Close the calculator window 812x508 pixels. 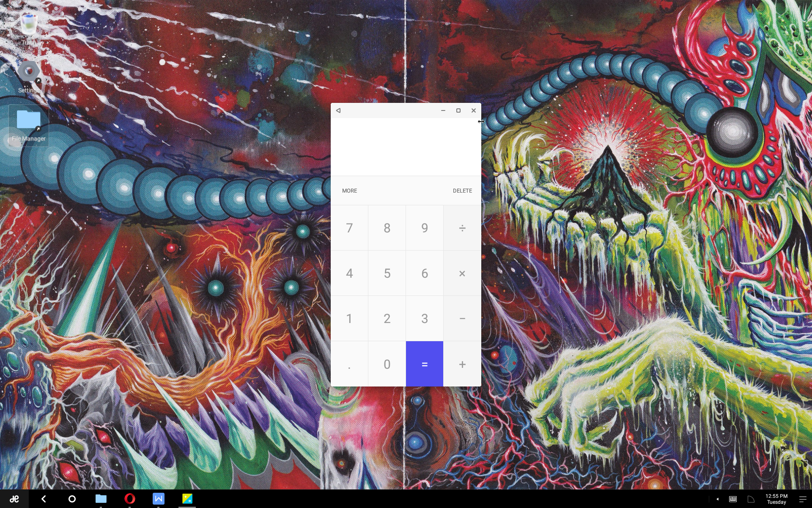(474, 110)
